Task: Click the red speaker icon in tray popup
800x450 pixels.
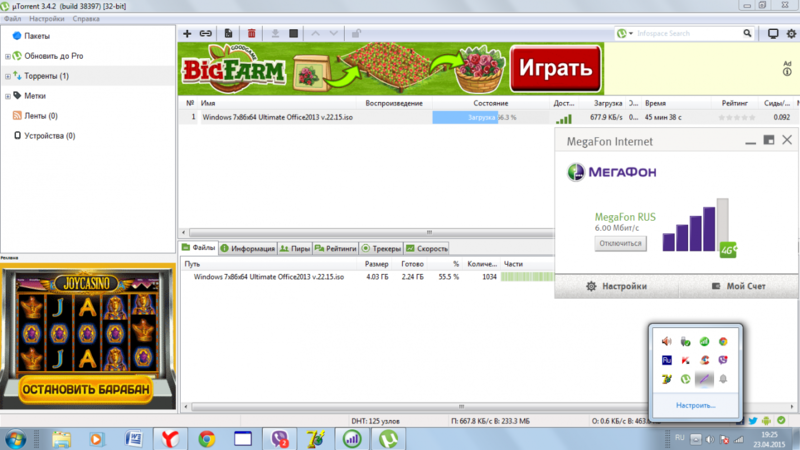Action: coord(666,341)
